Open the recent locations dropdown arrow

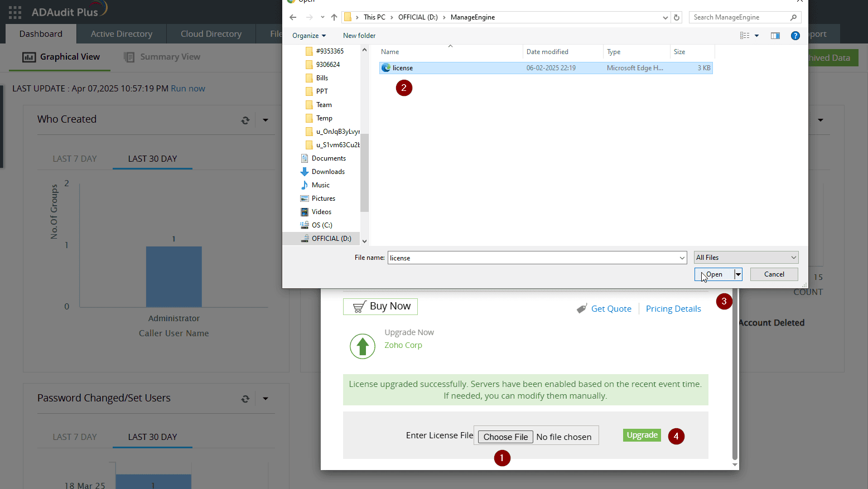322,17
